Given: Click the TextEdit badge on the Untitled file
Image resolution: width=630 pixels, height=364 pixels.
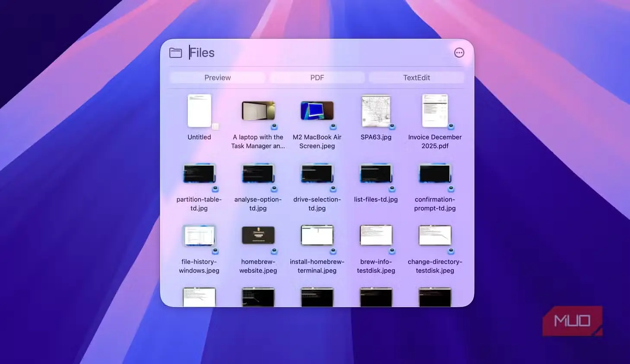Looking at the screenshot, I should pos(215,126).
